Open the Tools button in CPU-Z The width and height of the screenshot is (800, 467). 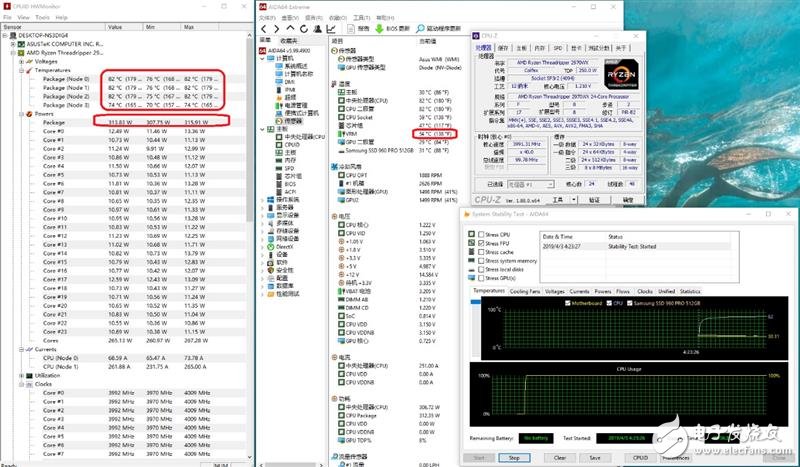[562, 200]
